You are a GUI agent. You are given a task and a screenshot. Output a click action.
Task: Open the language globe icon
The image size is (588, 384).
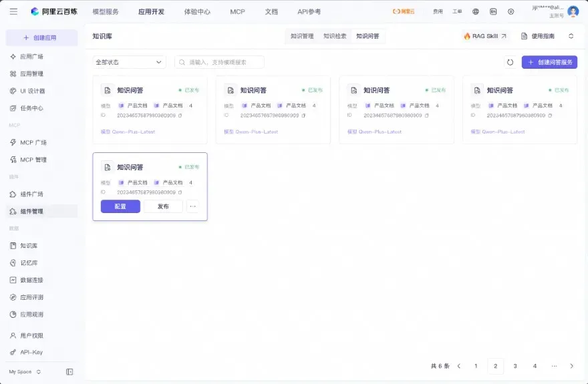tap(476, 11)
